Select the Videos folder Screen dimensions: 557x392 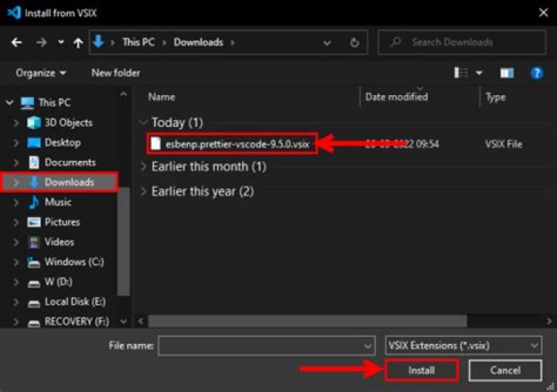click(x=60, y=242)
